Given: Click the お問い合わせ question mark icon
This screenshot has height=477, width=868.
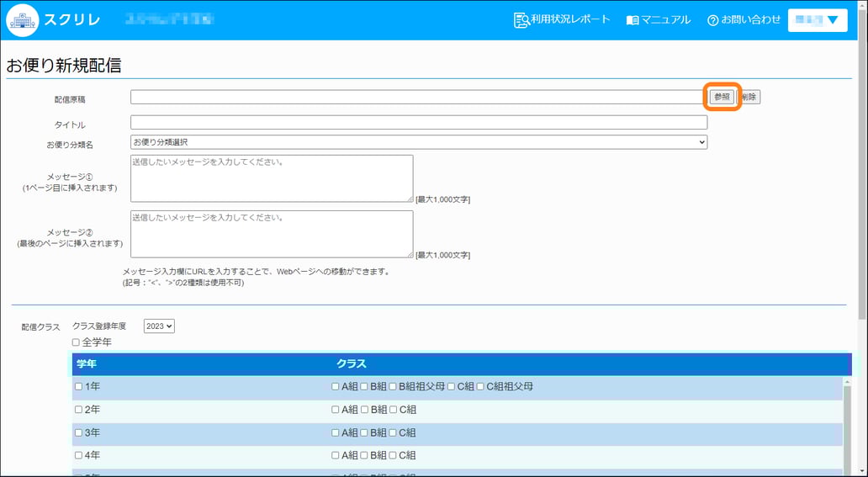Looking at the screenshot, I should pos(712,20).
